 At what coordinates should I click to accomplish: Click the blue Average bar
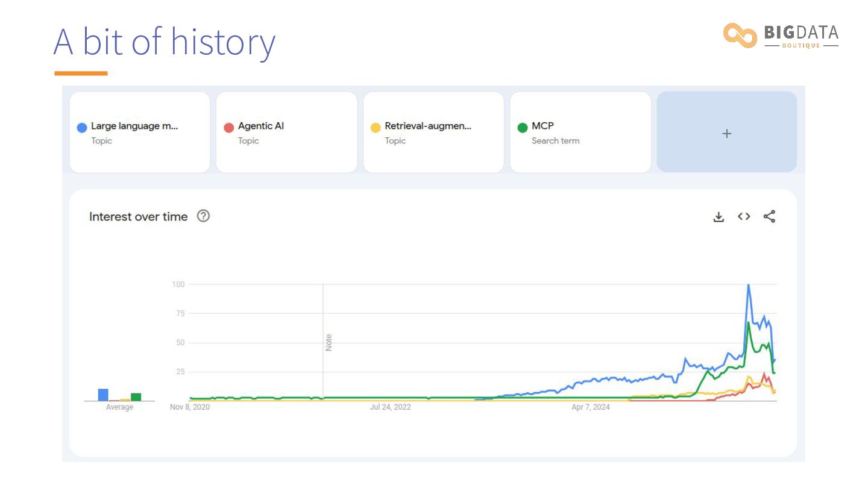click(x=103, y=395)
